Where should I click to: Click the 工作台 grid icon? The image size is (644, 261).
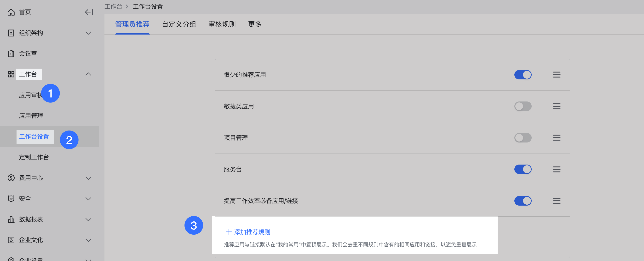tap(11, 74)
